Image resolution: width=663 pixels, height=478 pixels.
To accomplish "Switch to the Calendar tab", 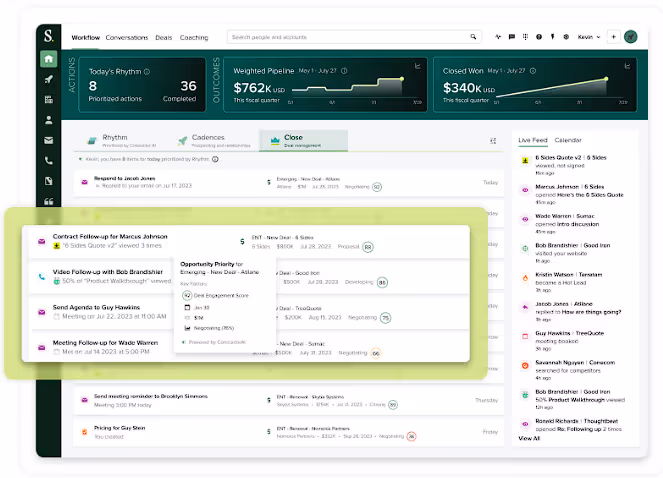I will [x=568, y=140].
